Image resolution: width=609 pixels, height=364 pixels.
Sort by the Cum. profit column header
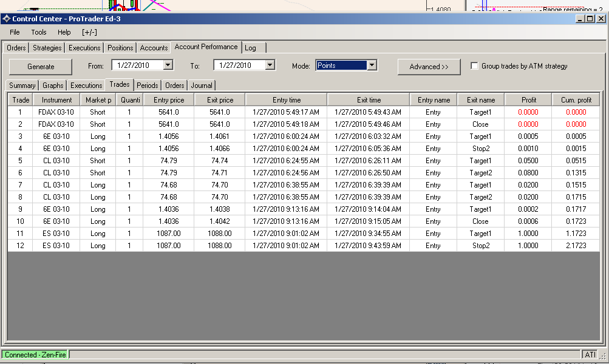click(576, 100)
